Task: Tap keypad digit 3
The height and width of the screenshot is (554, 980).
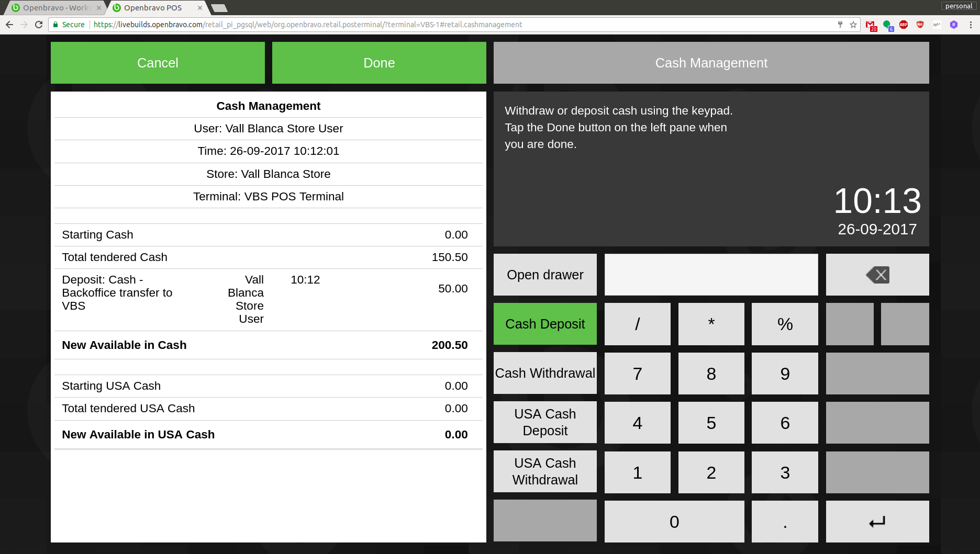Action: 785,472
